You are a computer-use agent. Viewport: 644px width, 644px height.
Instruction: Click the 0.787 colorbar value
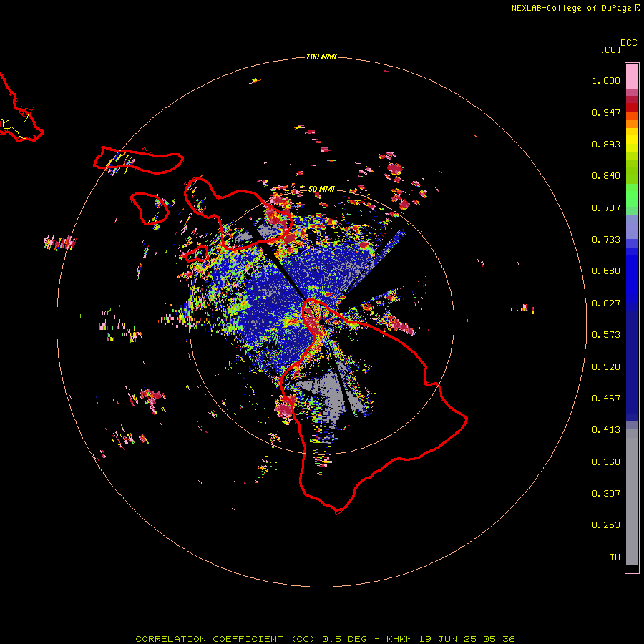point(606,208)
